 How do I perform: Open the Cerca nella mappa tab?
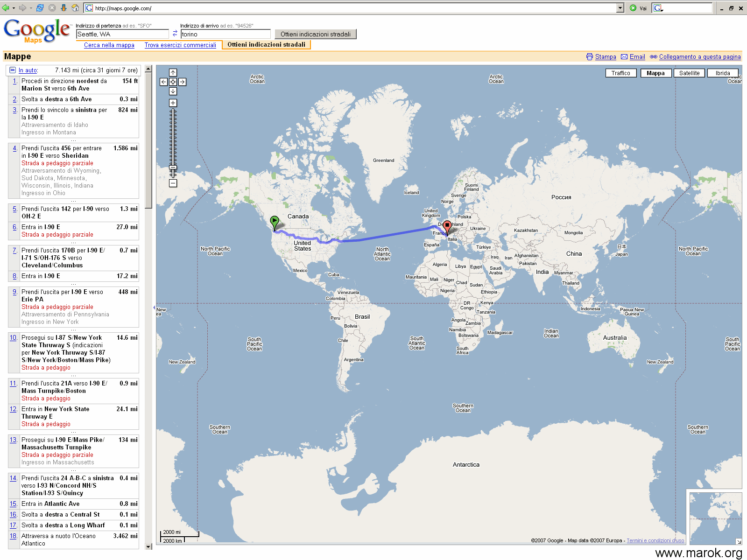coord(109,45)
